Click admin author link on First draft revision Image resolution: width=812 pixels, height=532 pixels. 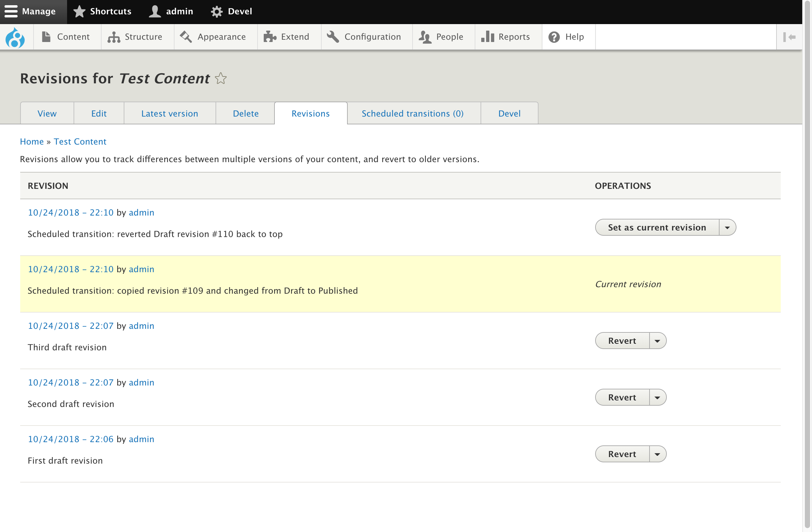(142, 439)
